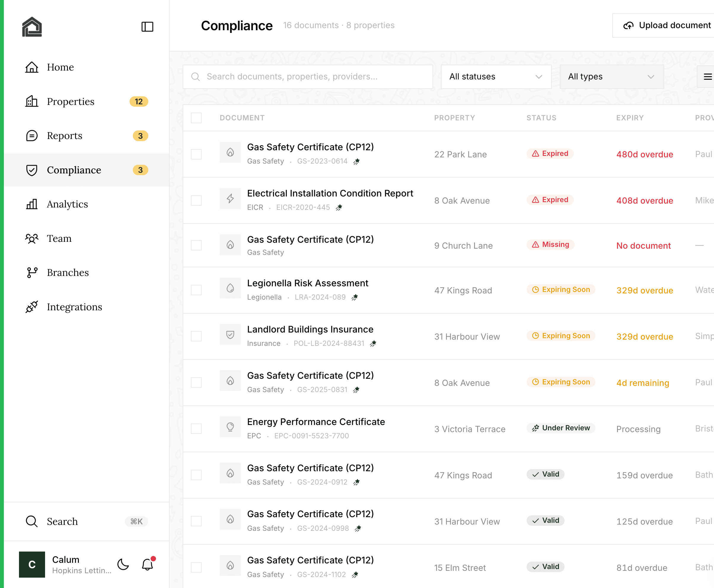
Task: Click the company logo at top left
Action: point(32,26)
